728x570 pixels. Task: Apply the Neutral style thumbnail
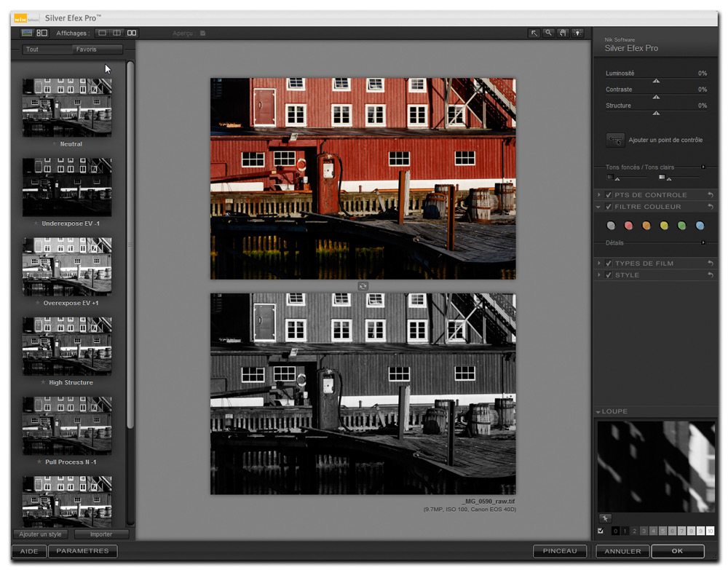[67, 108]
